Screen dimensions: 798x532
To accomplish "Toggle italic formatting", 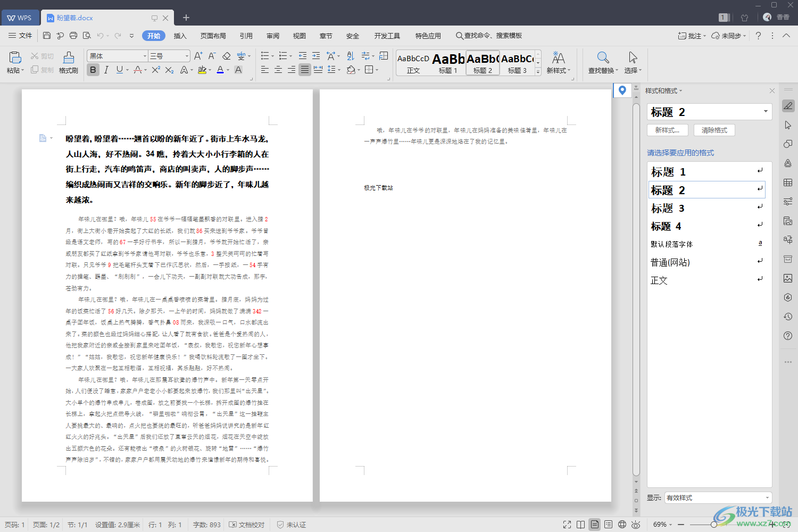I will (106, 70).
